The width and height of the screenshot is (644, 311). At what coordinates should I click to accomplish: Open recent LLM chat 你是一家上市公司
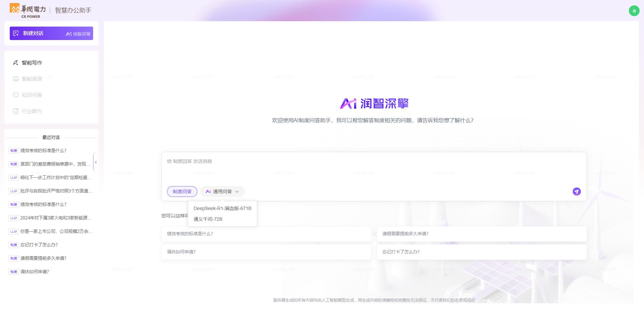[56, 231]
